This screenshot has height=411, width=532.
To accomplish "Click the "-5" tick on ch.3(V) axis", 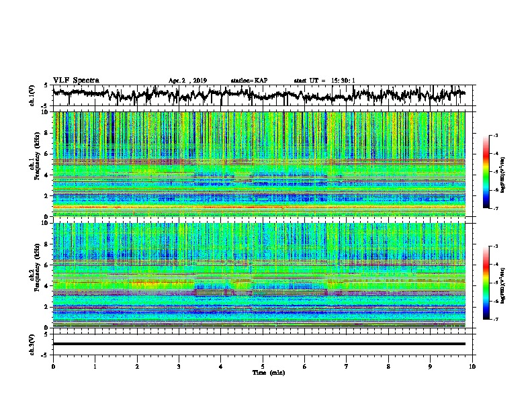I will (46, 355).
